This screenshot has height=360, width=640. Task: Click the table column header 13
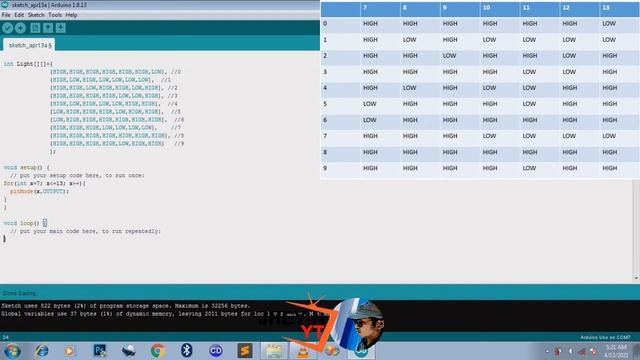point(619,8)
